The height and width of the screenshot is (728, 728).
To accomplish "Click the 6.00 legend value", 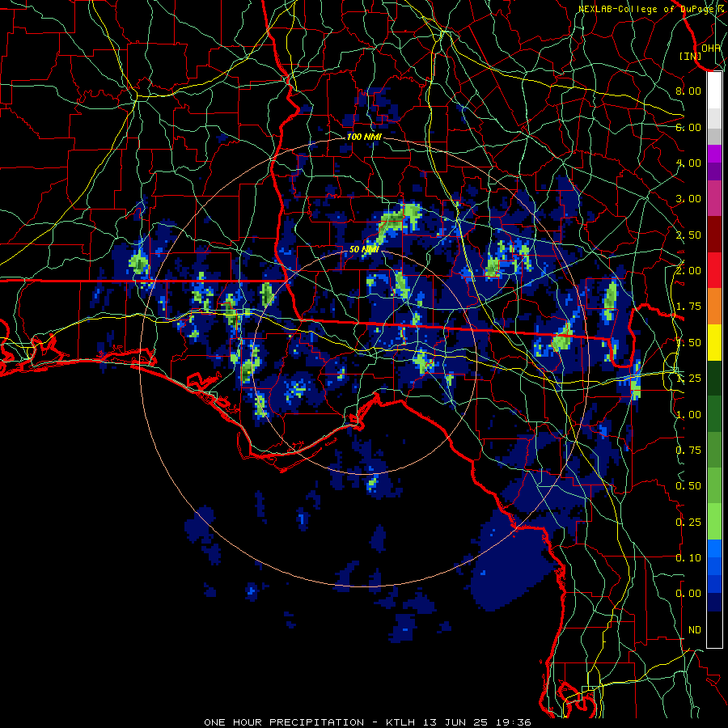I will click(x=688, y=127).
